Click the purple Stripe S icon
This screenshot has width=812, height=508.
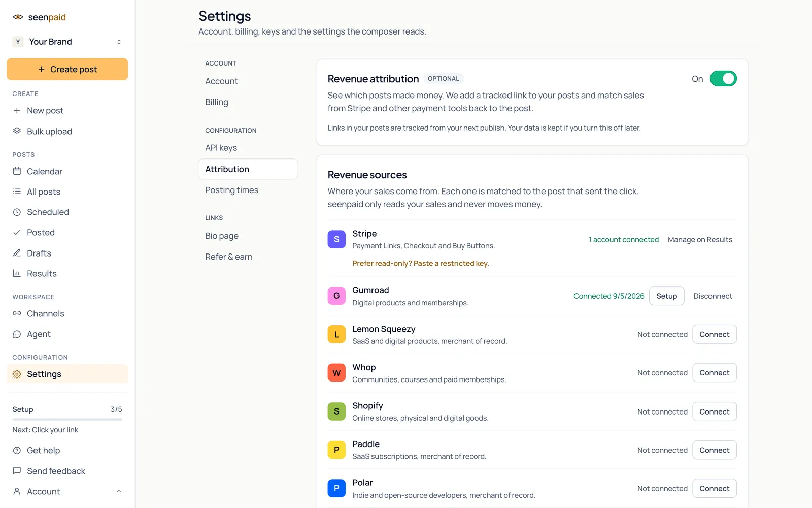[336, 239]
